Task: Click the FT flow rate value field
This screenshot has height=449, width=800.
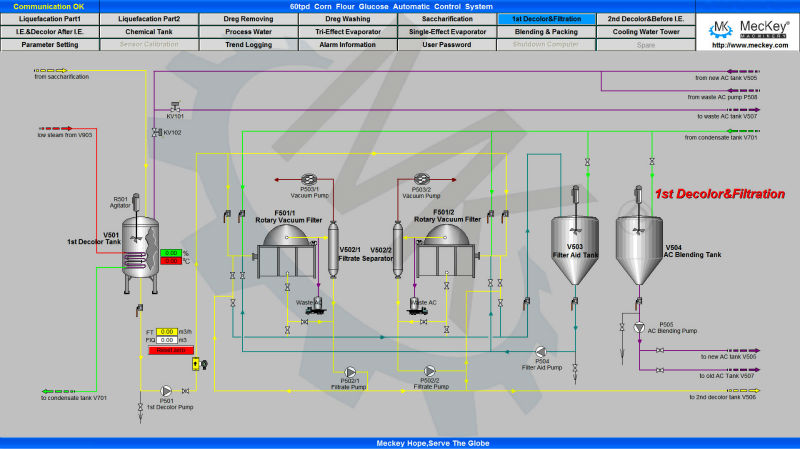Action: click(x=167, y=331)
